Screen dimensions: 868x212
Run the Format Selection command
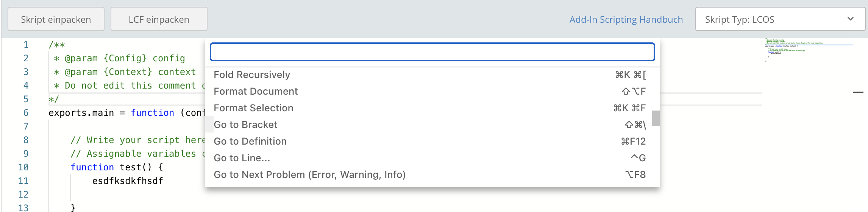253,108
